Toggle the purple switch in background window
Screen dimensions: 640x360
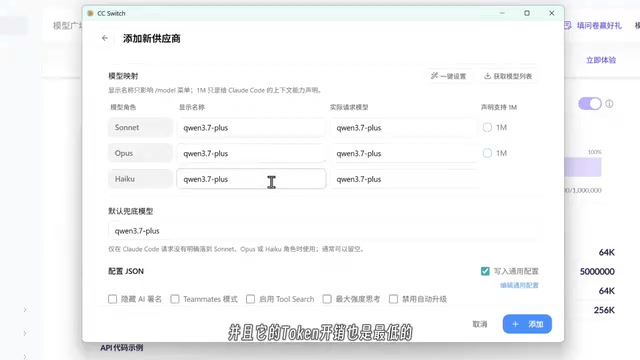(x=590, y=104)
